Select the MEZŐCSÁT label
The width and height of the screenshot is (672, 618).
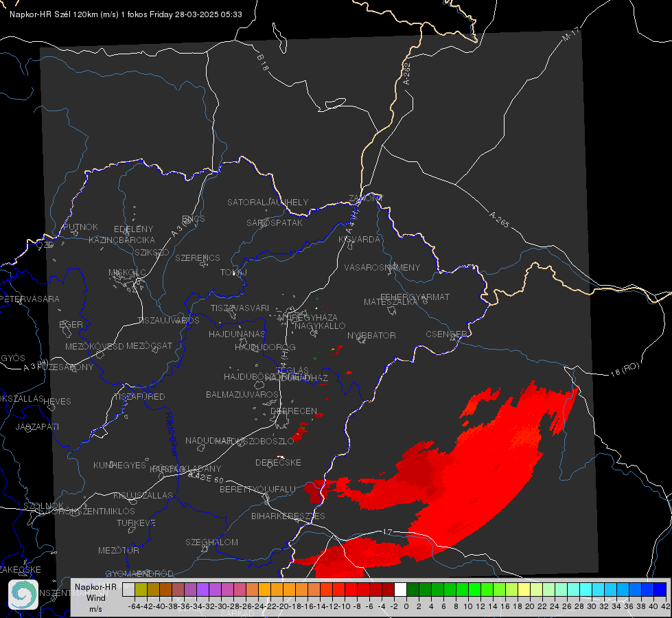pyautogui.click(x=149, y=345)
